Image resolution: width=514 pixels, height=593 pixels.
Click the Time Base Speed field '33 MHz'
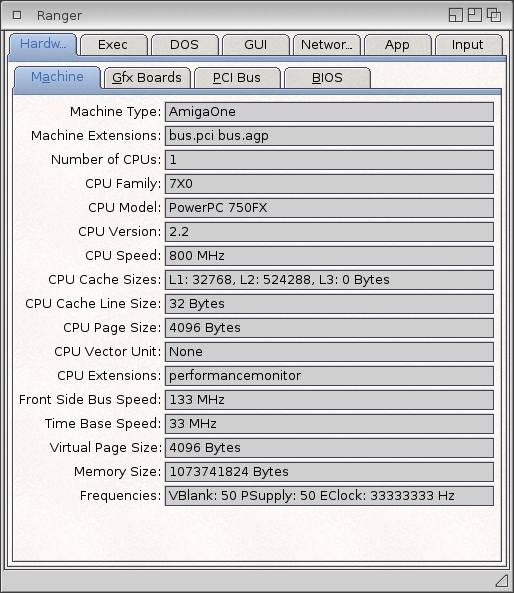[329, 424]
